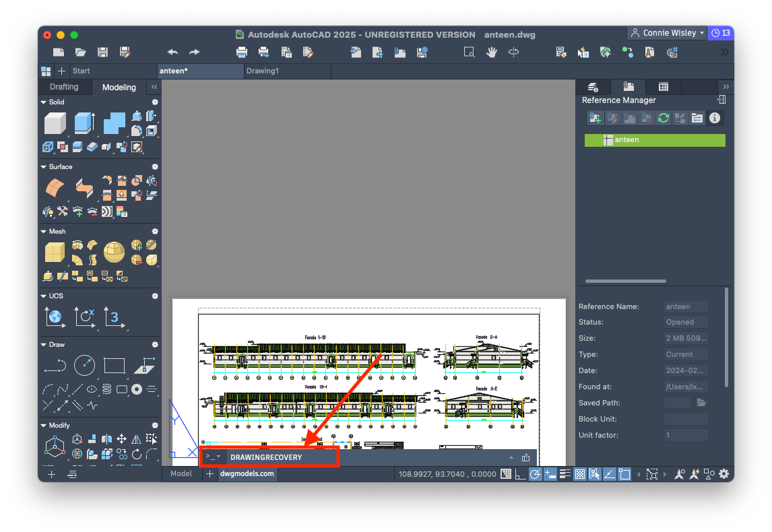Open the Drawing1 file tab

[262, 71]
